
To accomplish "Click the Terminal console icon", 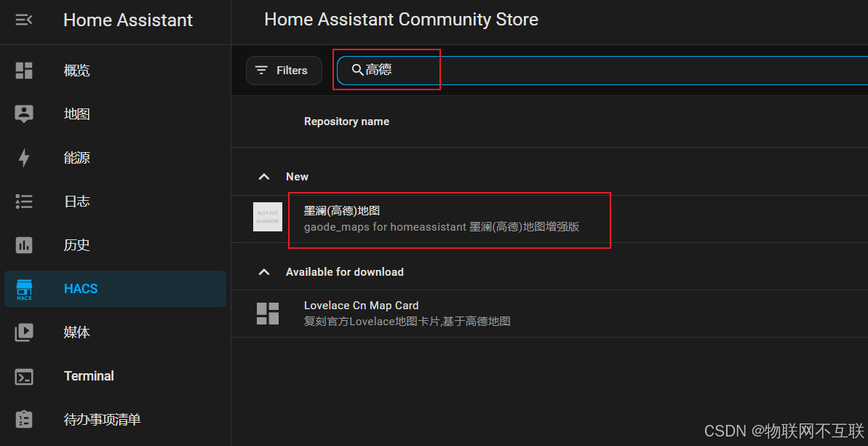I will [x=24, y=376].
